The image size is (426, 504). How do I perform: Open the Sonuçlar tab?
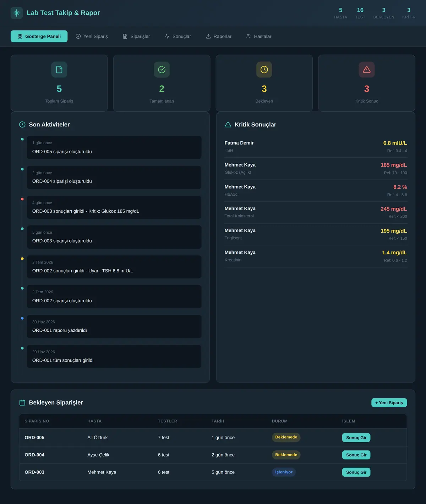pos(177,36)
